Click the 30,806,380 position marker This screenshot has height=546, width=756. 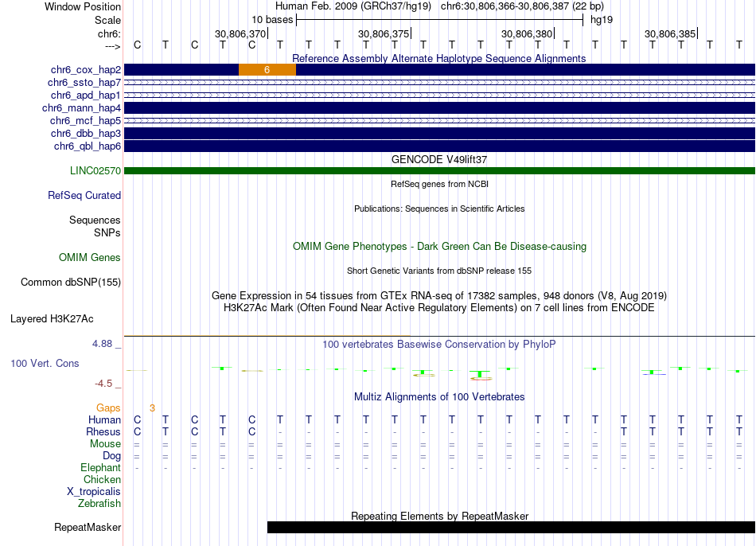[527, 33]
